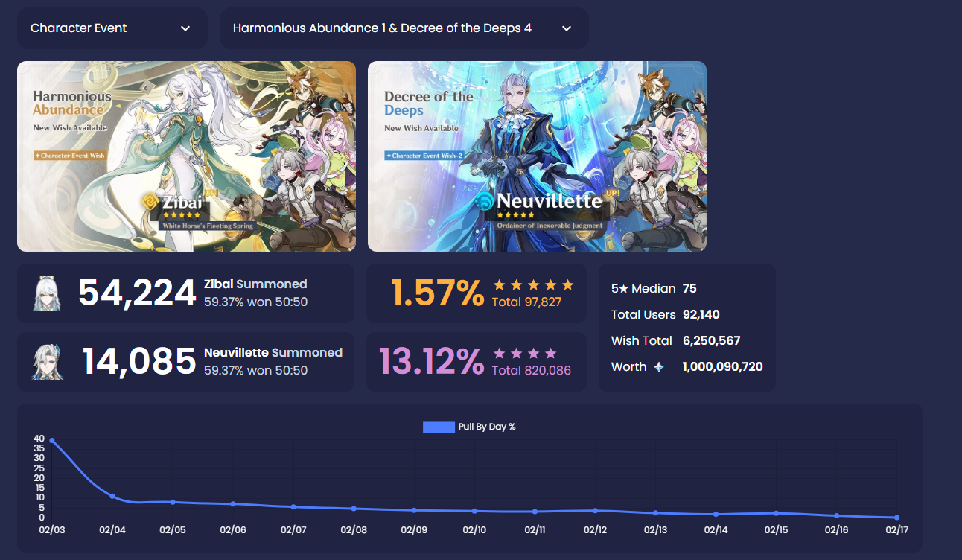Click the 02/15 x-axis date label

[776, 531]
